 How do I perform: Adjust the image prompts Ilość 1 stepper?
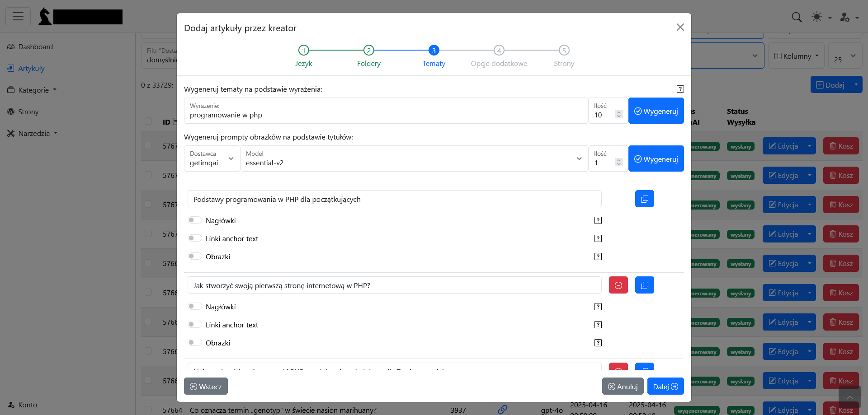[619, 163]
